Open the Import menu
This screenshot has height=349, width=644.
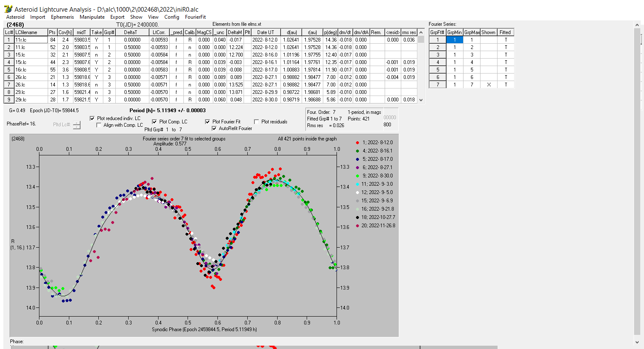(38, 17)
